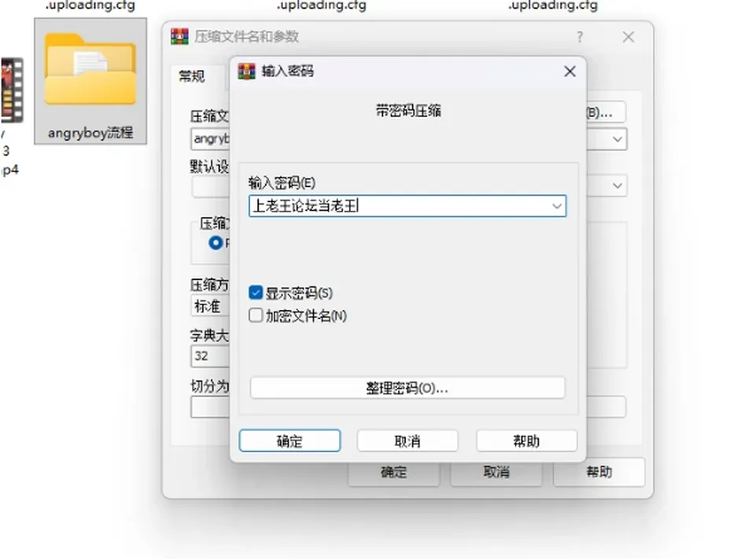The height and width of the screenshot is (560, 755).
Task: Click the WinRAR icon in the password dialog title
Action: [246, 72]
